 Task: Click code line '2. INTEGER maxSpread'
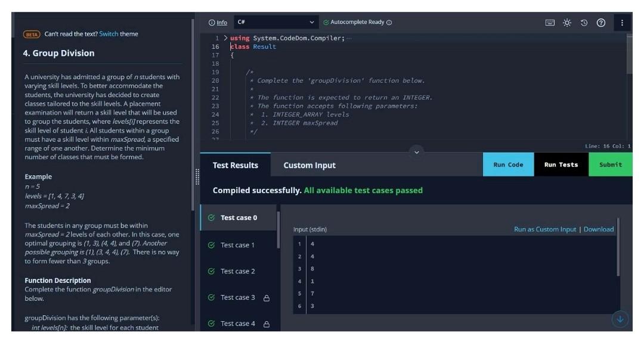coord(299,123)
